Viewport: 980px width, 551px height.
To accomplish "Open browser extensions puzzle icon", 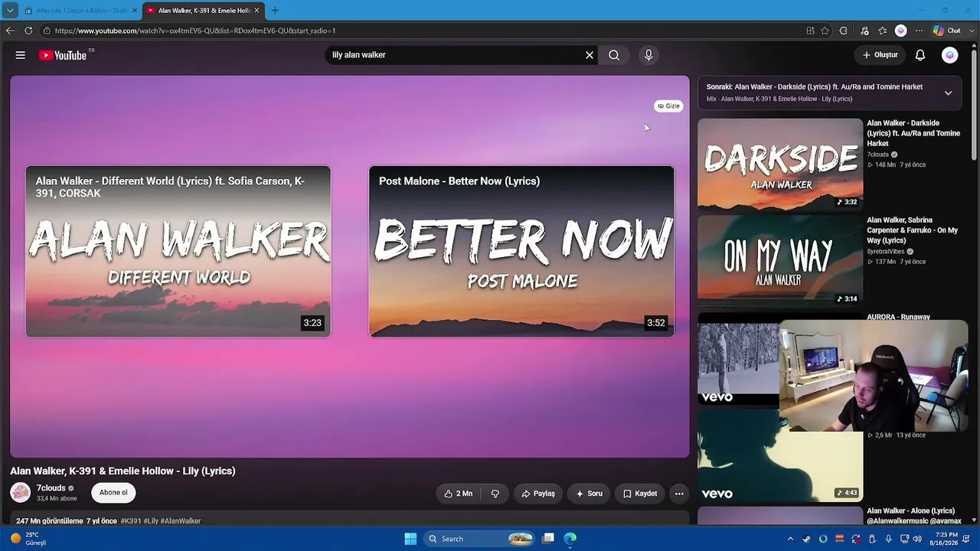I will (x=843, y=31).
